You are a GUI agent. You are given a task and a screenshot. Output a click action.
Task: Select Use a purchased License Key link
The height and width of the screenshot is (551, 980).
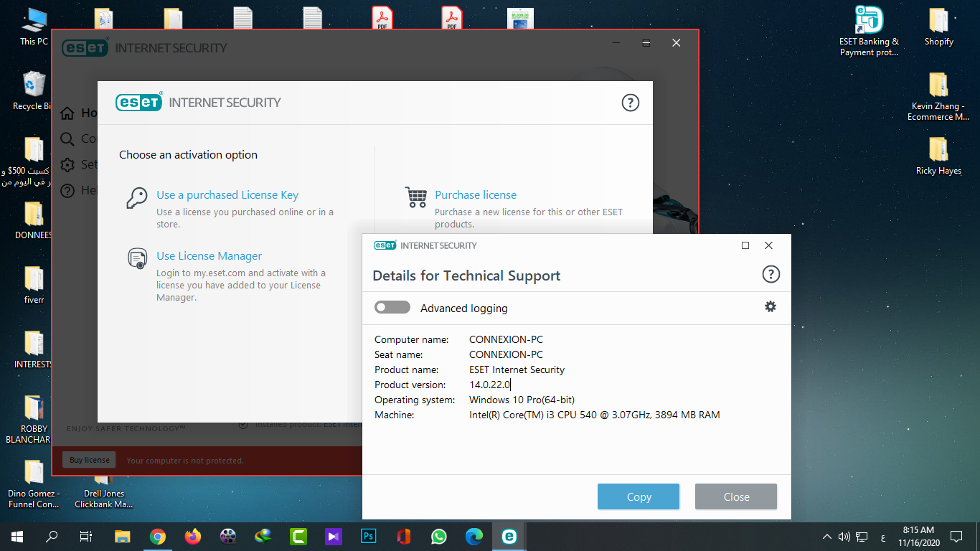[x=227, y=195]
